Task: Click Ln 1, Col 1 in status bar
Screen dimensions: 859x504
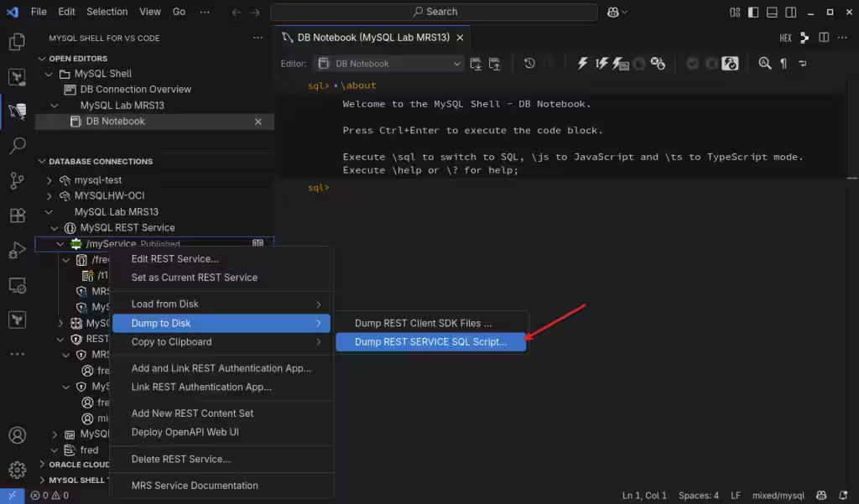Action: tap(644, 496)
